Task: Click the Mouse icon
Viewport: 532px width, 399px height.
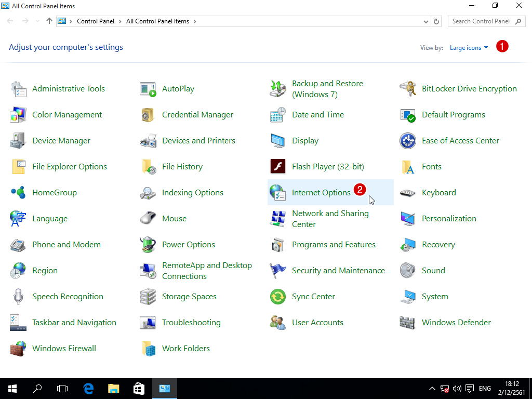Action: pos(148,219)
